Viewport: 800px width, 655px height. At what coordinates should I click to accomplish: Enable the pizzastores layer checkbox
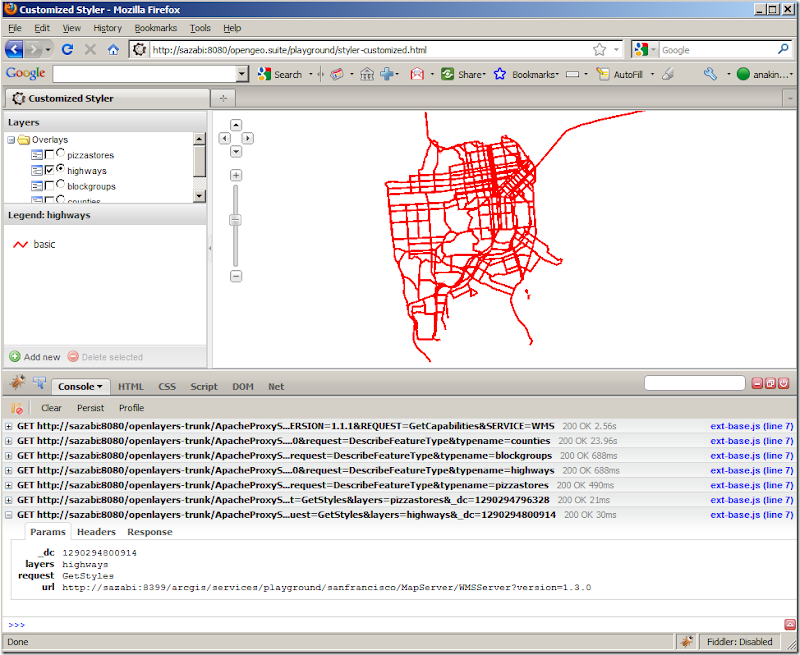49,155
